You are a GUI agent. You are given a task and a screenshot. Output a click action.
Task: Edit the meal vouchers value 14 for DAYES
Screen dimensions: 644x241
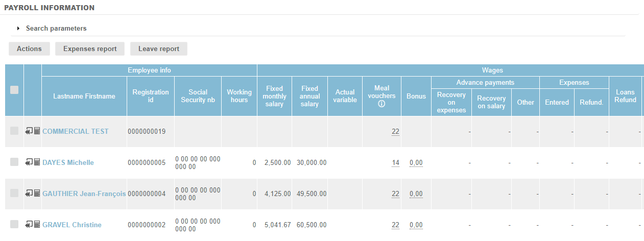(x=395, y=163)
